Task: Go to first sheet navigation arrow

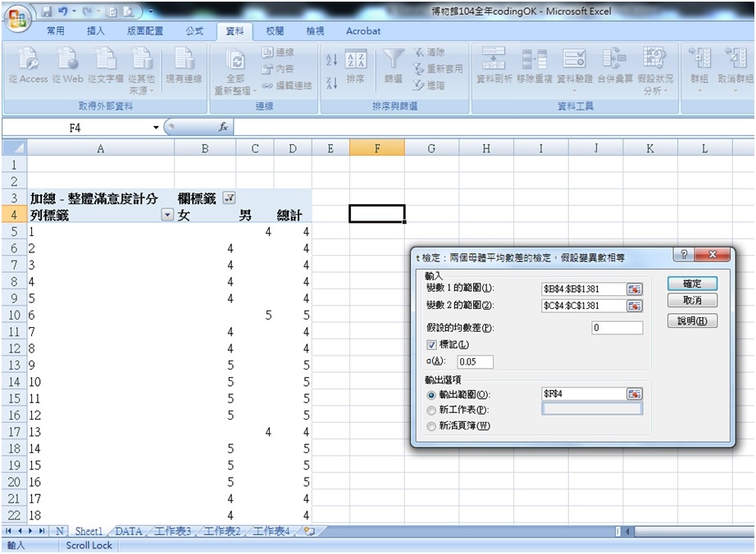Action: click(x=9, y=531)
